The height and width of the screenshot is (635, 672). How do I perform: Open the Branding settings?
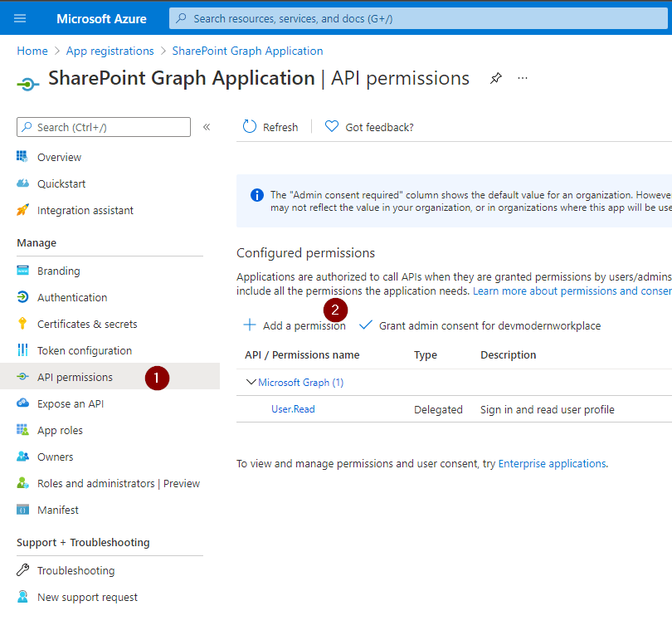point(58,271)
